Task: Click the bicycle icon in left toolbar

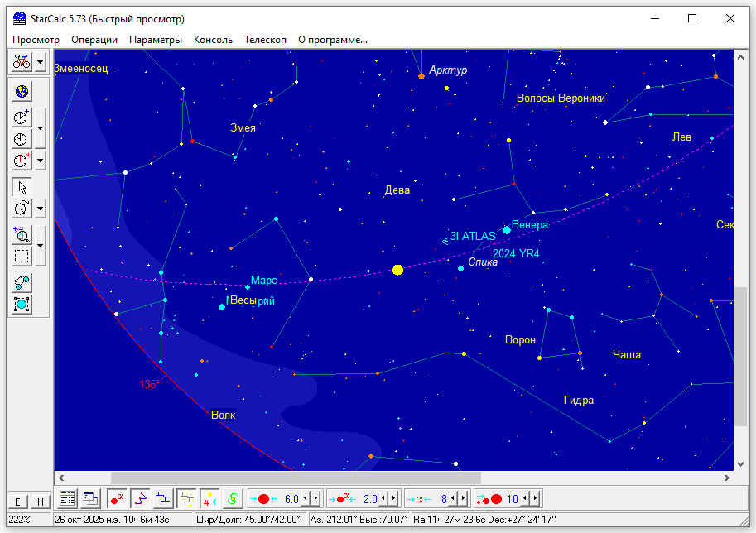Action: point(22,62)
